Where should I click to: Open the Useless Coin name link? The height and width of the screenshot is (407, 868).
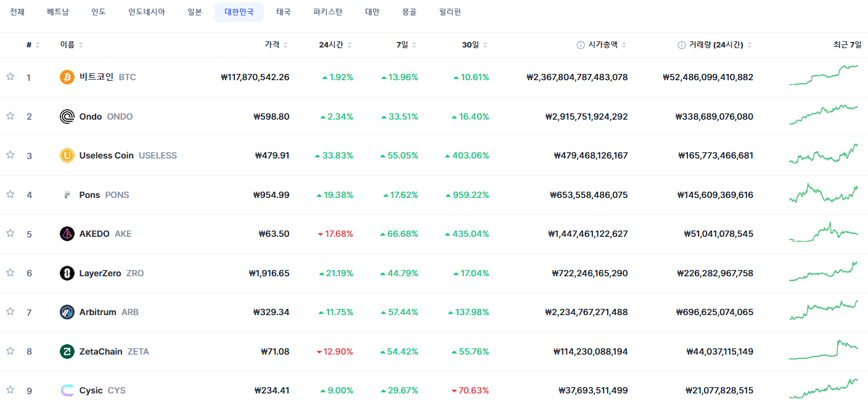tap(107, 155)
